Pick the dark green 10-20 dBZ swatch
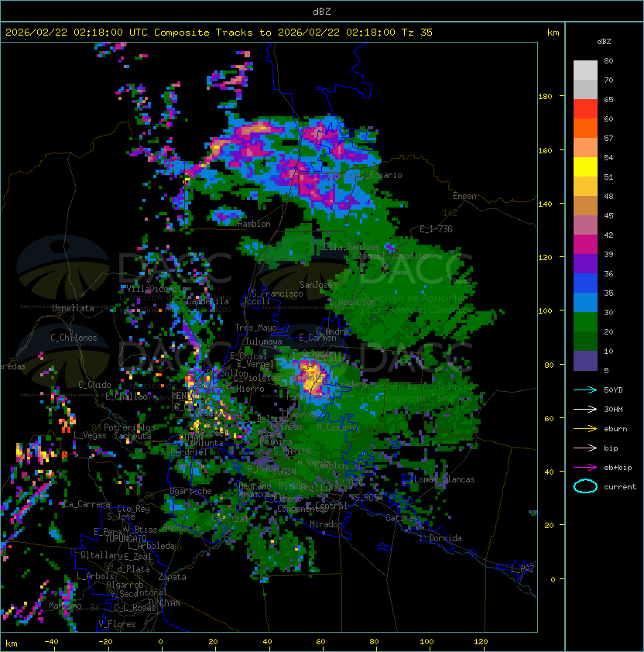Screen dimensions: 644x652 pos(585,341)
